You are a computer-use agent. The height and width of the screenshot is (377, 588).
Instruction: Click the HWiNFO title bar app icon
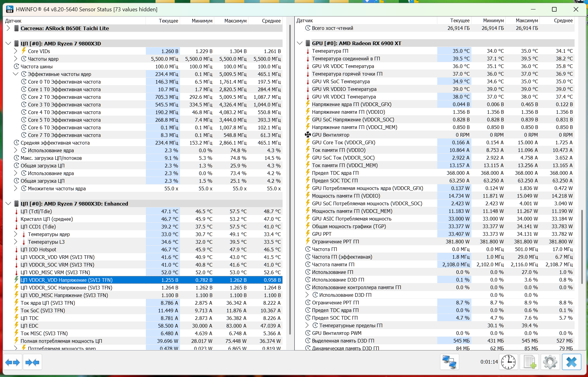tap(9, 9)
